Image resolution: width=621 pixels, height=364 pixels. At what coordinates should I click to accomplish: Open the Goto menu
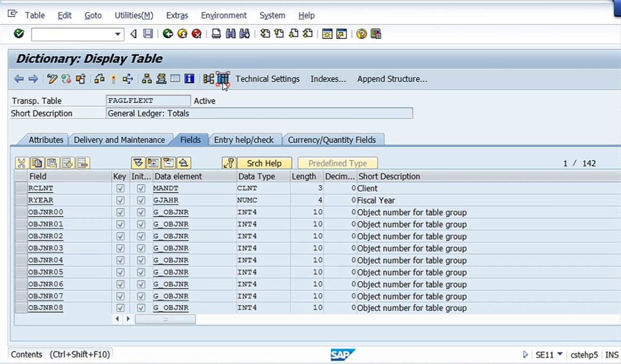[x=93, y=15]
